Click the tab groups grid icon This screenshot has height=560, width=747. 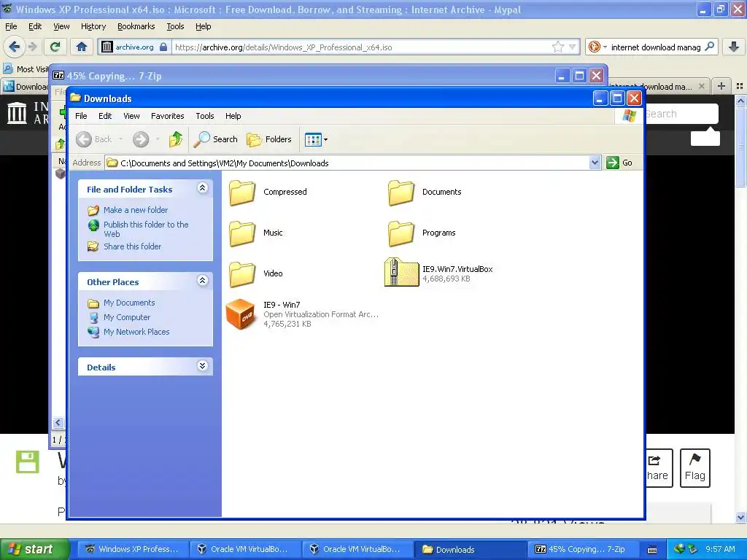pos(740,86)
